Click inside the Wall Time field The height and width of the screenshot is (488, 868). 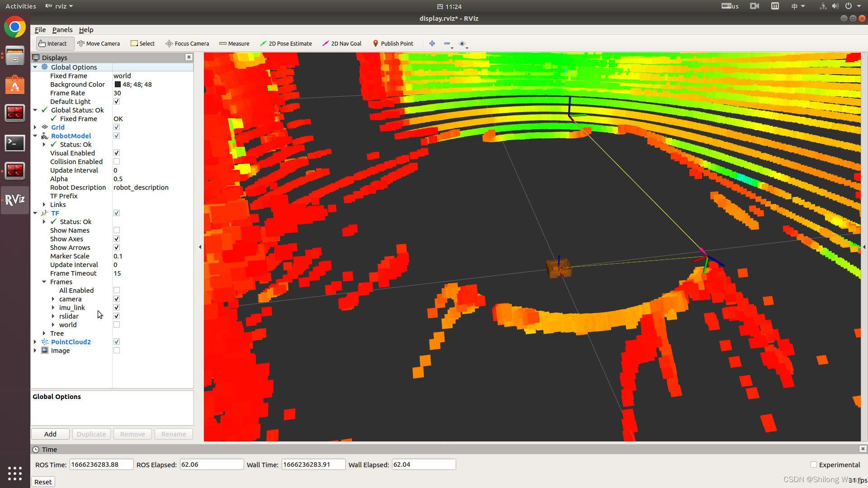313,464
